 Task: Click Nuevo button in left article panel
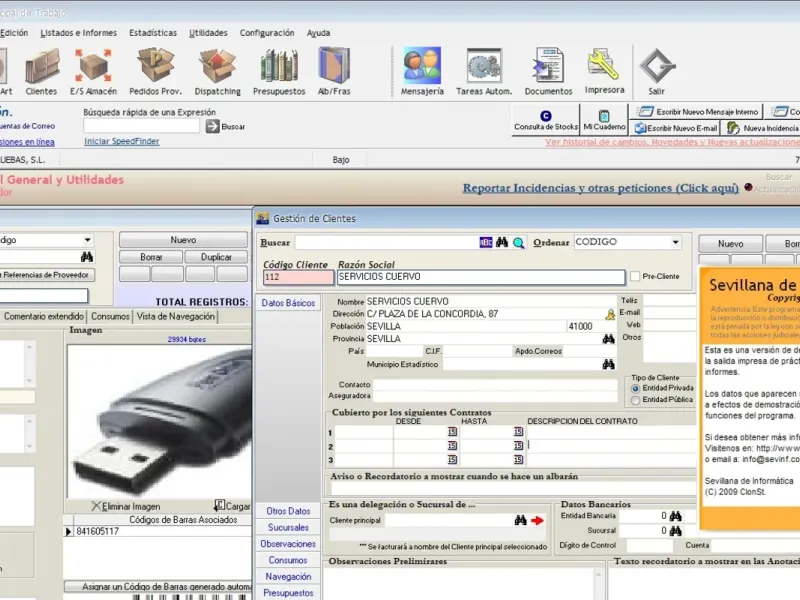pos(183,240)
